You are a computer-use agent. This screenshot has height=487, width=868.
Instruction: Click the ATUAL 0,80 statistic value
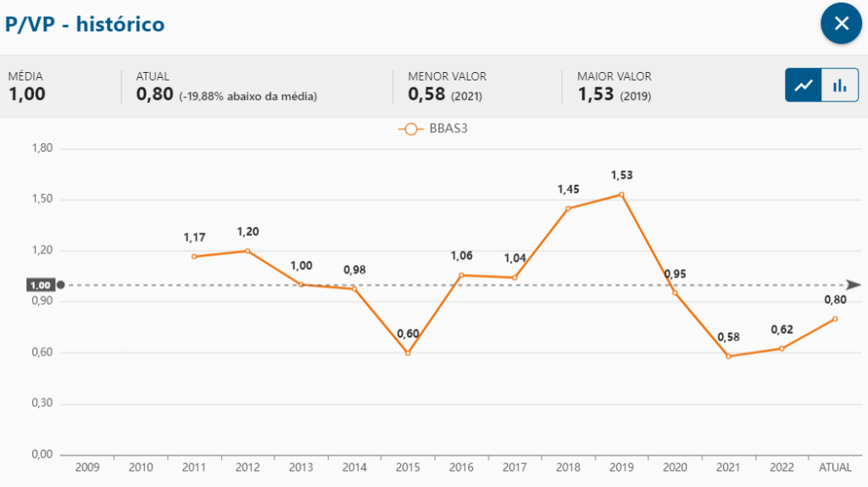pyautogui.click(x=154, y=95)
